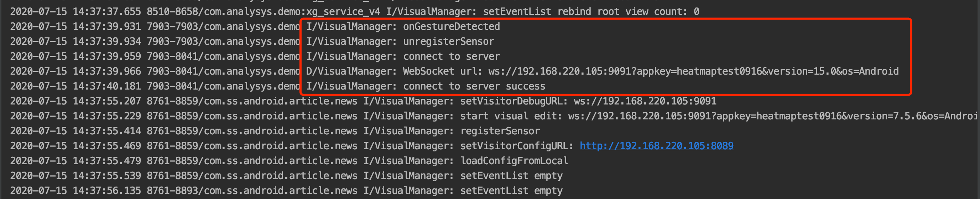
Task: Click the setEventList empty line at 14:37:55.539
Action: coord(286,176)
